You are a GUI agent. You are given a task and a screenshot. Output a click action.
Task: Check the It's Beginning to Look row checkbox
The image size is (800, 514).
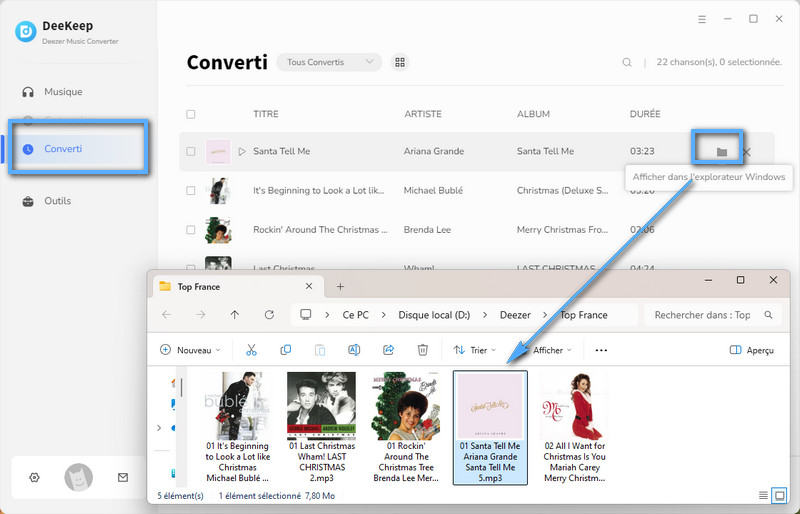[x=191, y=190]
